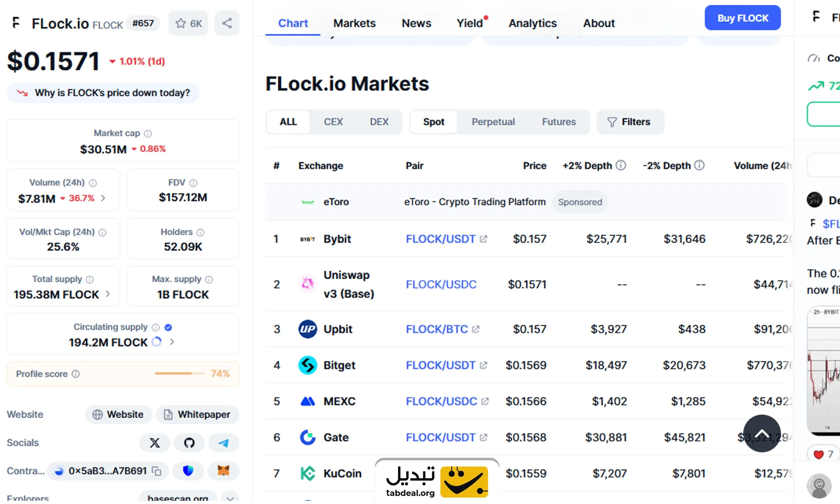Open Volume (24h) info icon
Screen dimensions: 840x504
click(93, 183)
